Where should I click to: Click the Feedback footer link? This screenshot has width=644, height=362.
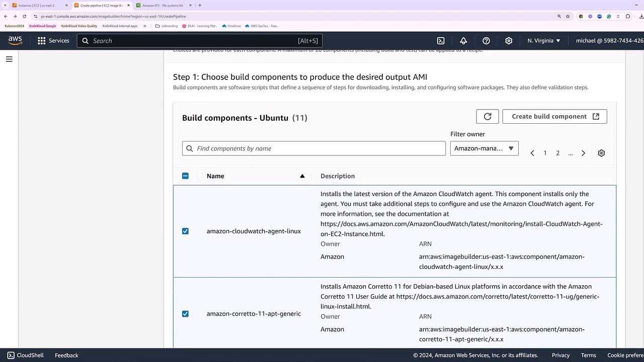click(x=66, y=355)
